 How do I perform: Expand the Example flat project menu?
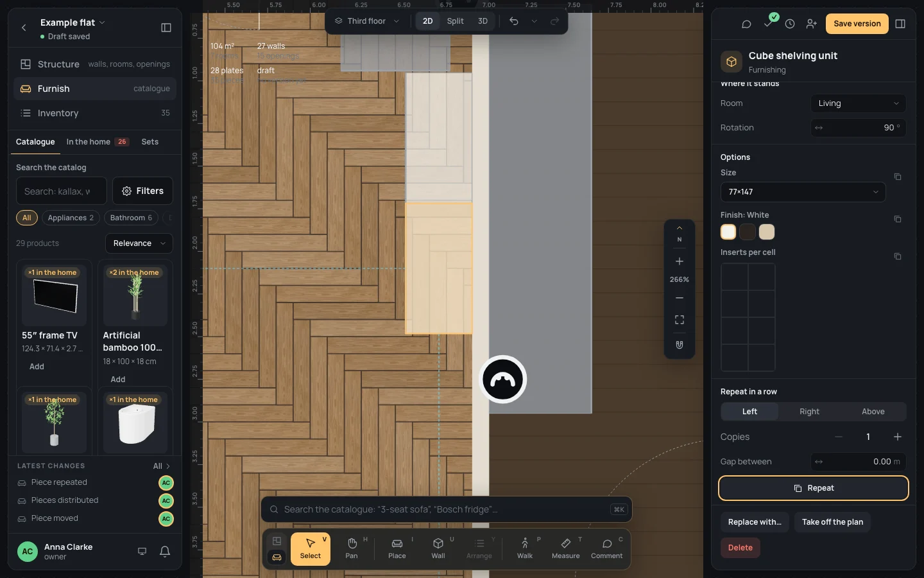73,22
